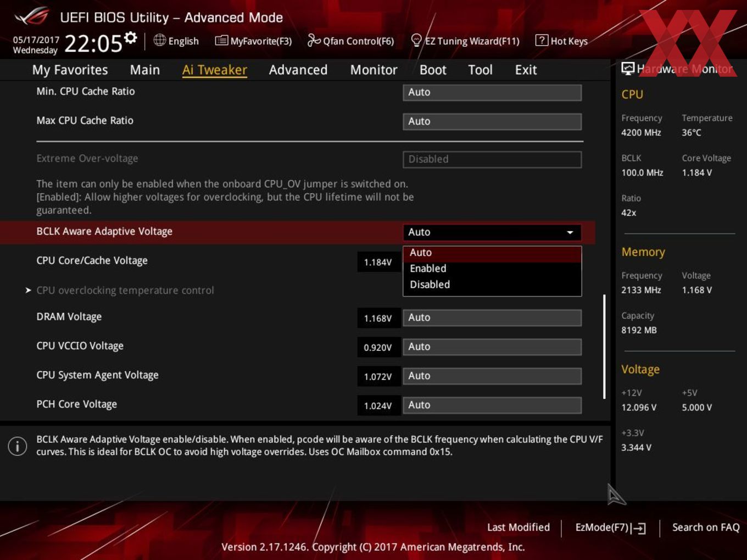Click the Extreme Over-voltage Disabled box

point(492,159)
